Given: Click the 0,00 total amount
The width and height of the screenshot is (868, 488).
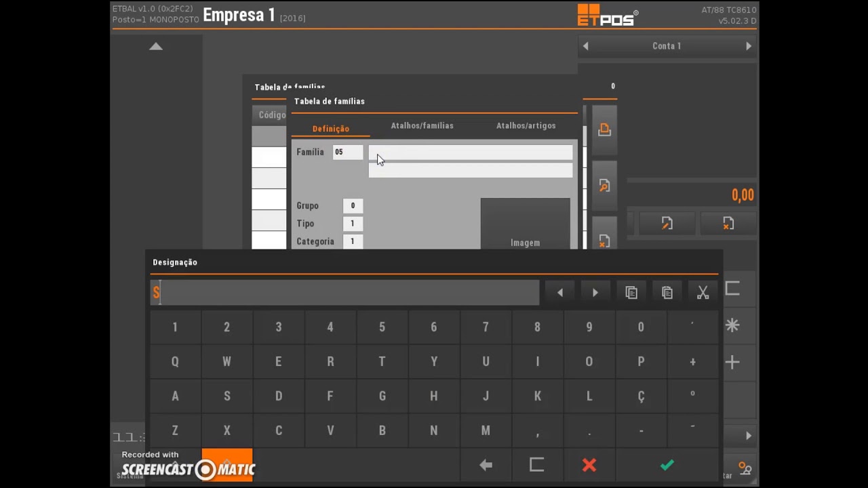Looking at the screenshot, I should 743,195.
